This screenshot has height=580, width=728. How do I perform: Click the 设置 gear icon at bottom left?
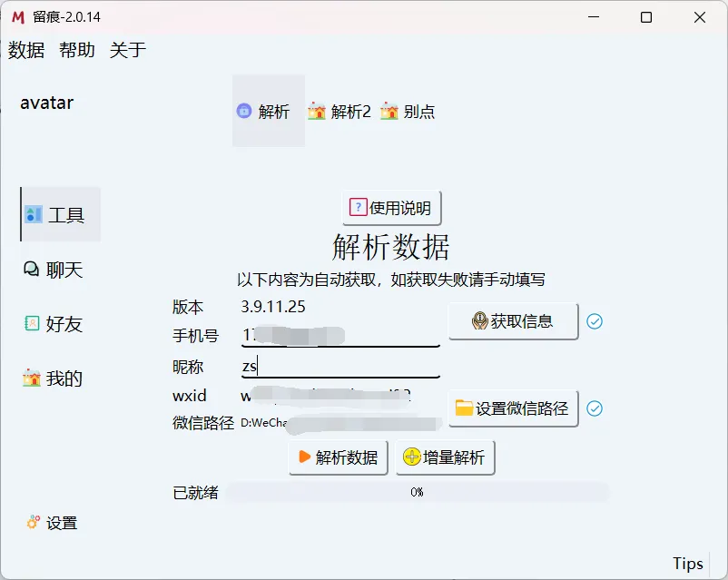pyautogui.click(x=34, y=523)
